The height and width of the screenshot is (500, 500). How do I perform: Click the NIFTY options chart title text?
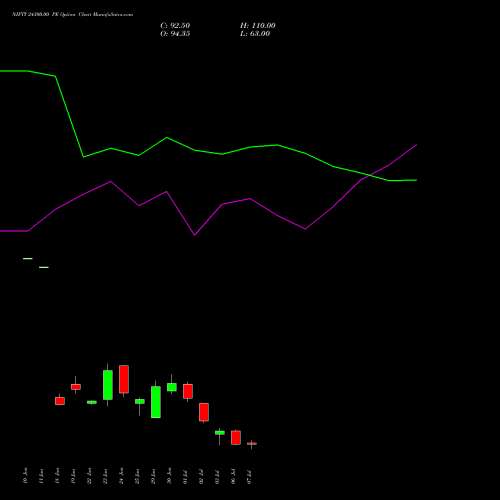[72, 14]
